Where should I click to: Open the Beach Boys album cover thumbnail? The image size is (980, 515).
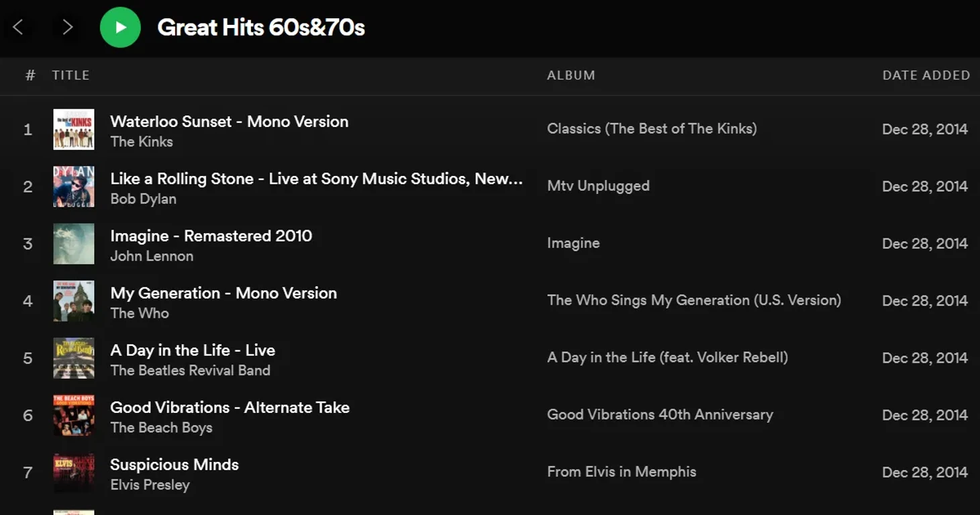(x=74, y=415)
